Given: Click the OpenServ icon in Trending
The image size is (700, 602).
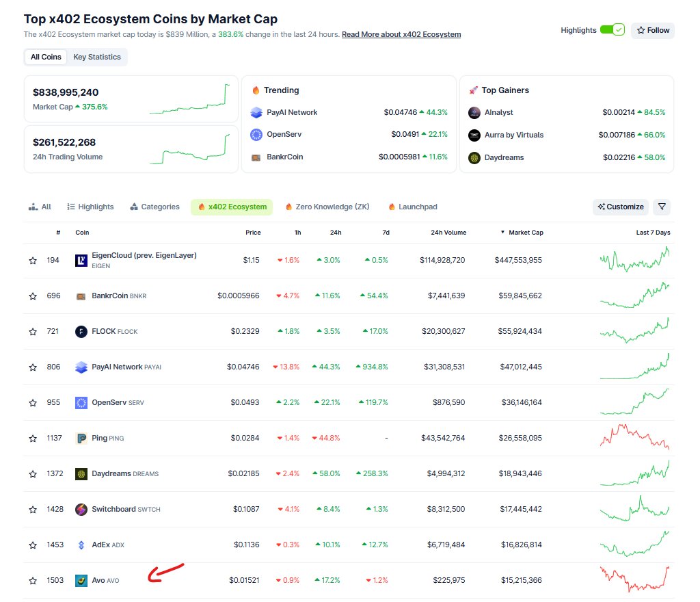Looking at the screenshot, I should coord(256,134).
